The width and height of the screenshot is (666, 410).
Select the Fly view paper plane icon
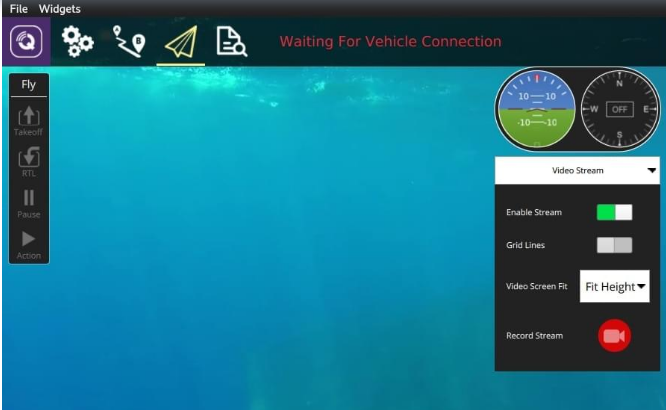click(181, 42)
